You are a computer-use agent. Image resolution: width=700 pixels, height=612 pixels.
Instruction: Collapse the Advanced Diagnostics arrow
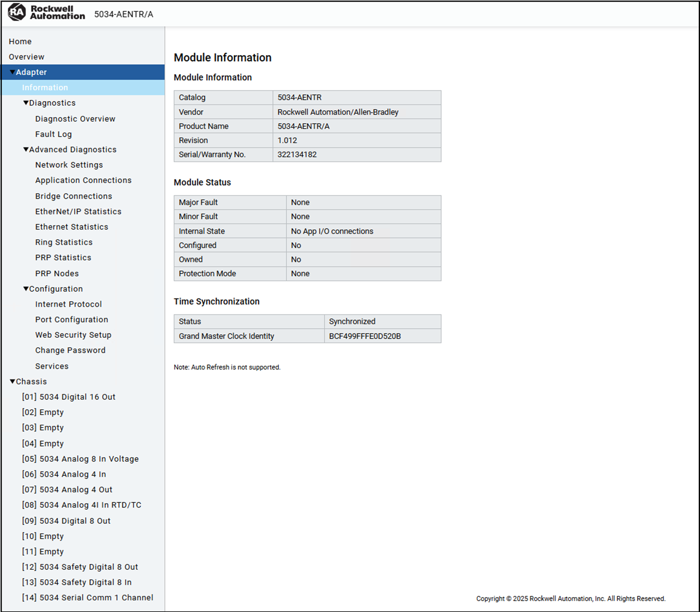click(26, 149)
